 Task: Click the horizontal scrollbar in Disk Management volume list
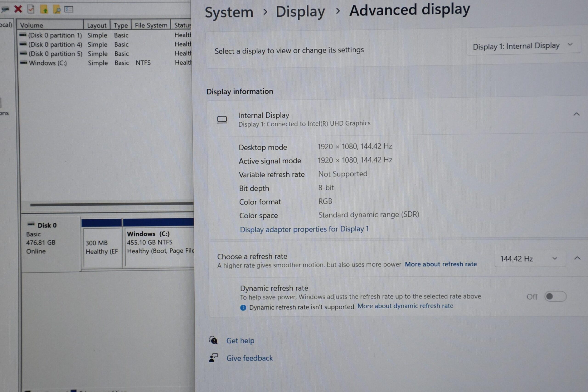pyautogui.click(x=112, y=205)
